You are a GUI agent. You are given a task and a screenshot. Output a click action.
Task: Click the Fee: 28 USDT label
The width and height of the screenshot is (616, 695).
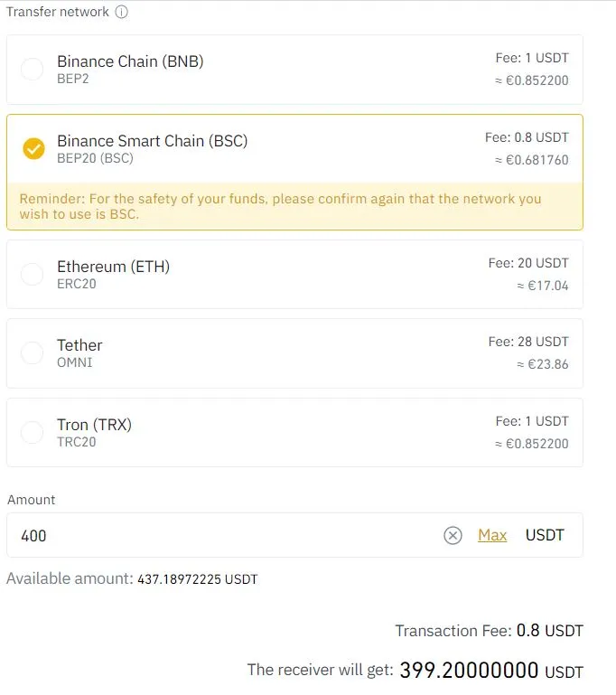[528, 342]
